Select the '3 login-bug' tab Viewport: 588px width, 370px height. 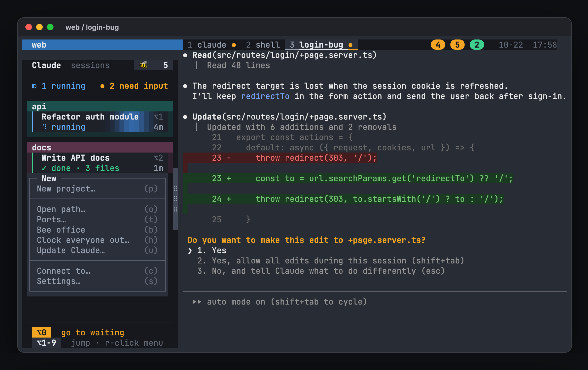coord(321,45)
